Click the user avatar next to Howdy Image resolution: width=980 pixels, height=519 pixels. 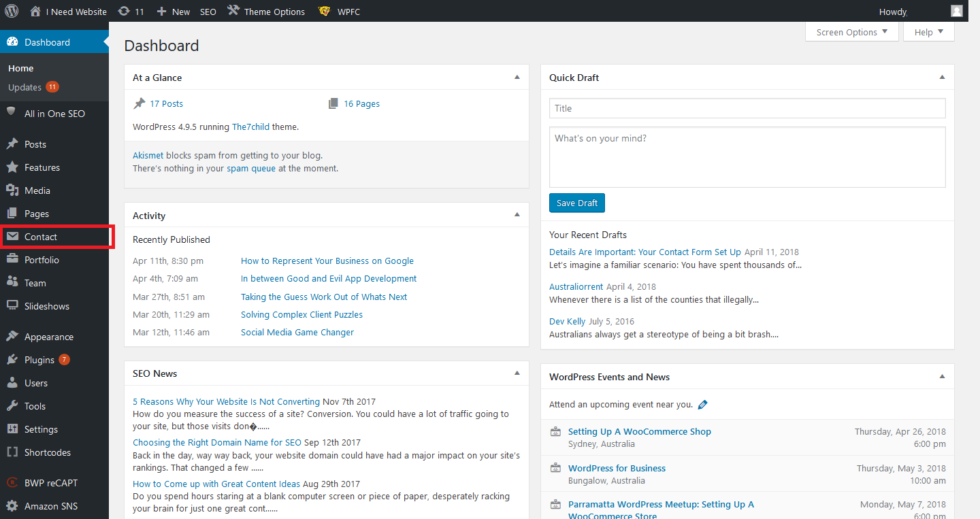coord(957,11)
